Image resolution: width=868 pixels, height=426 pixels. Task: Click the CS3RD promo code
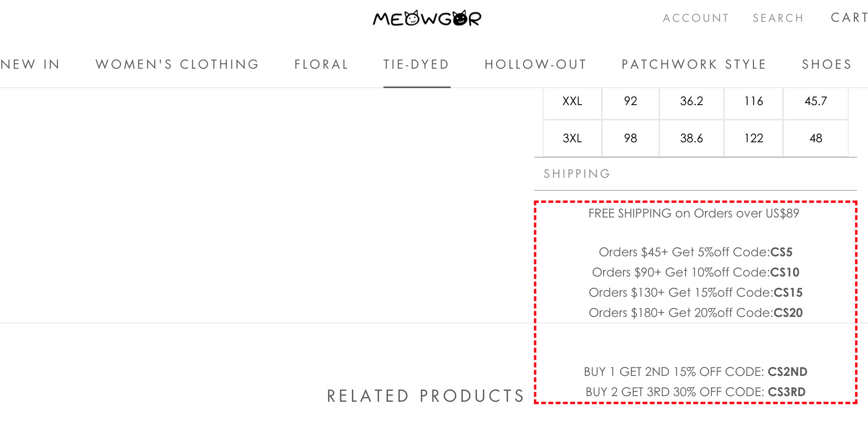point(786,392)
